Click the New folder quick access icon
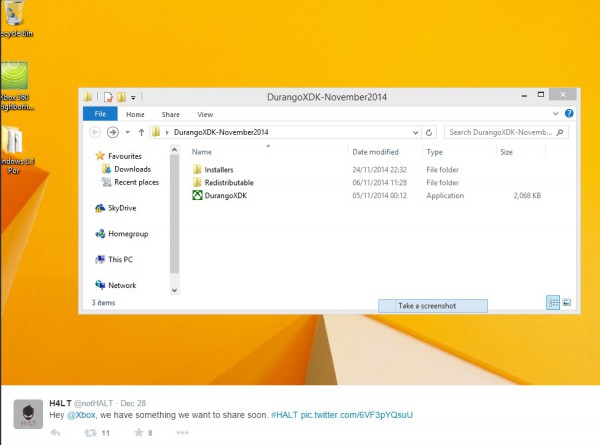Screen dimensions: 600x445 click(x=122, y=97)
